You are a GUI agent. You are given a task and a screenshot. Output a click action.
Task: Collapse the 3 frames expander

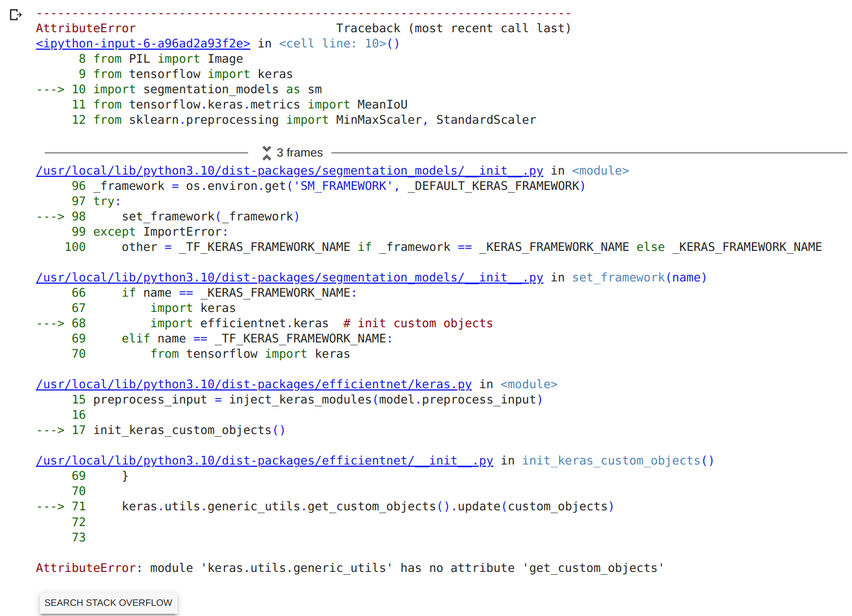click(267, 153)
